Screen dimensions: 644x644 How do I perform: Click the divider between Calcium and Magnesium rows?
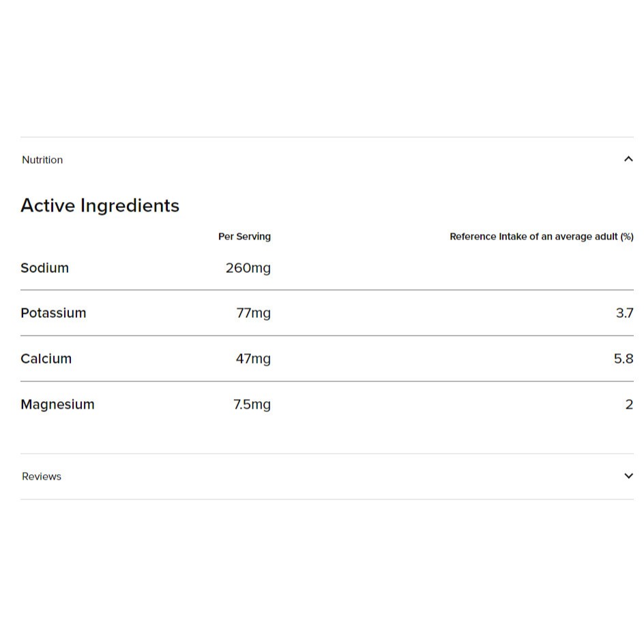pos(327,381)
